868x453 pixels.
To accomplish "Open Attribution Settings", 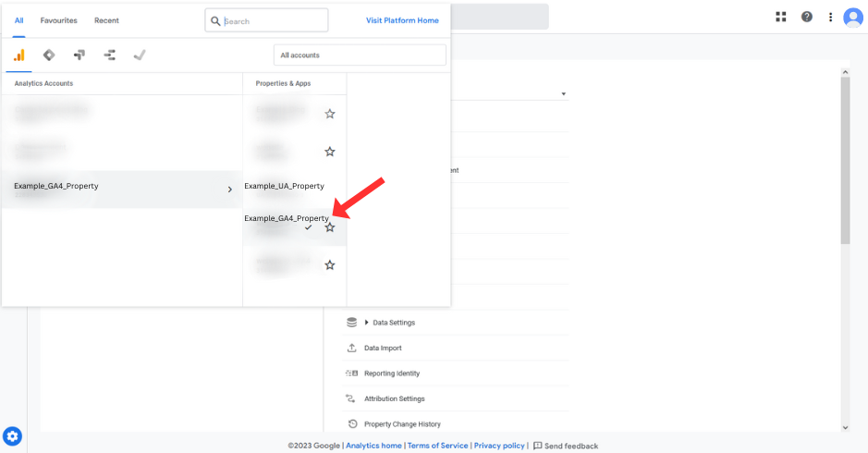I will click(x=394, y=398).
